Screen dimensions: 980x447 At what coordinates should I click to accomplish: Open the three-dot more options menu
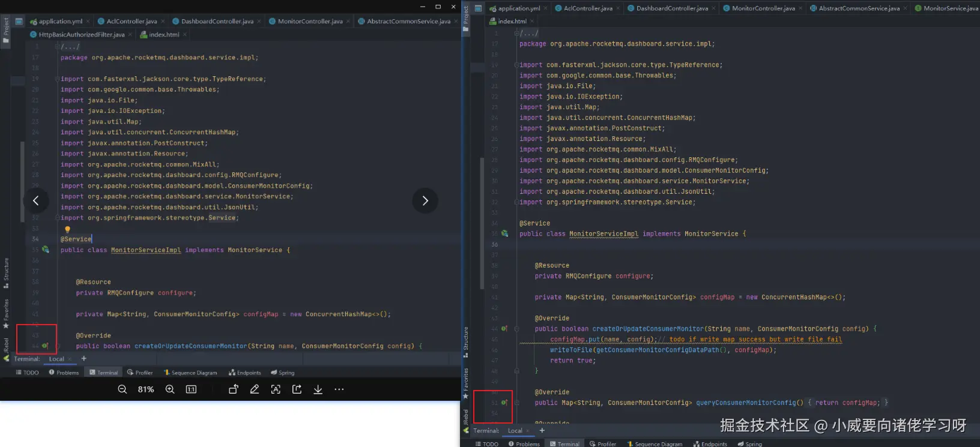[x=339, y=389]
